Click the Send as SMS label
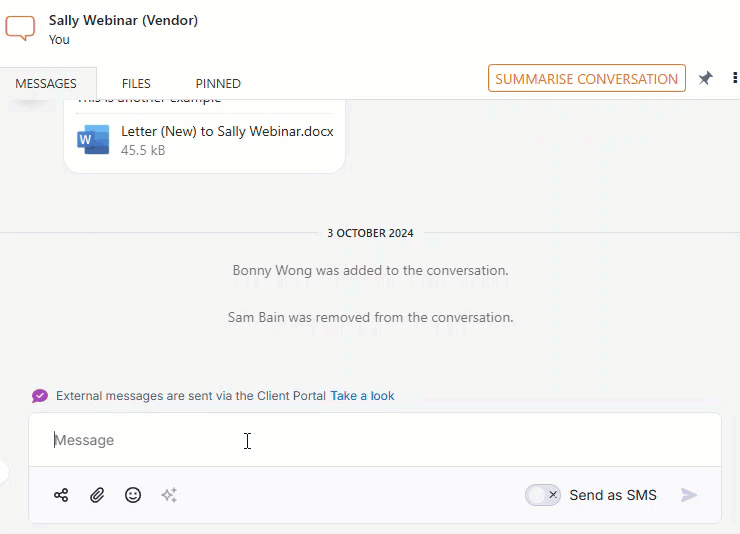This screenshot has height=534, width=740. pos(613,495)
